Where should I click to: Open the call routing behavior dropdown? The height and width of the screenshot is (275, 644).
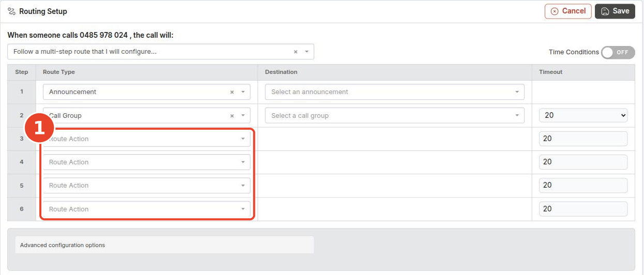click(161, 52)
